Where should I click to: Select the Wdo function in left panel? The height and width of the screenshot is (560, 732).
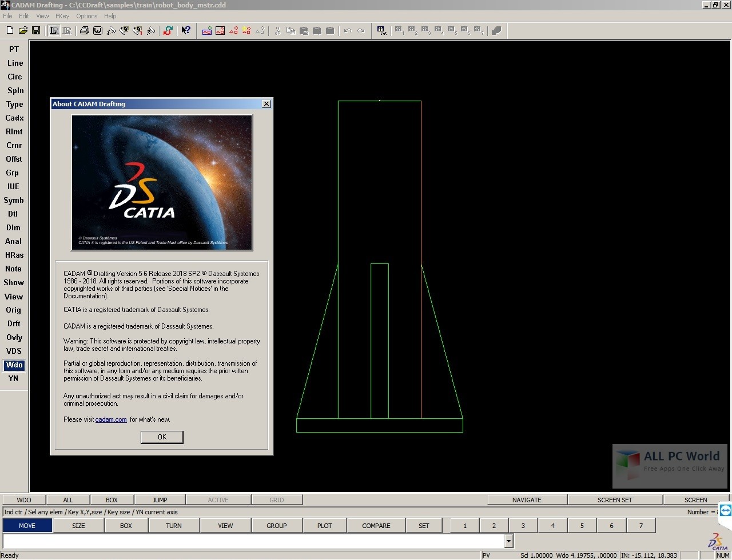[x=14, y=365]
